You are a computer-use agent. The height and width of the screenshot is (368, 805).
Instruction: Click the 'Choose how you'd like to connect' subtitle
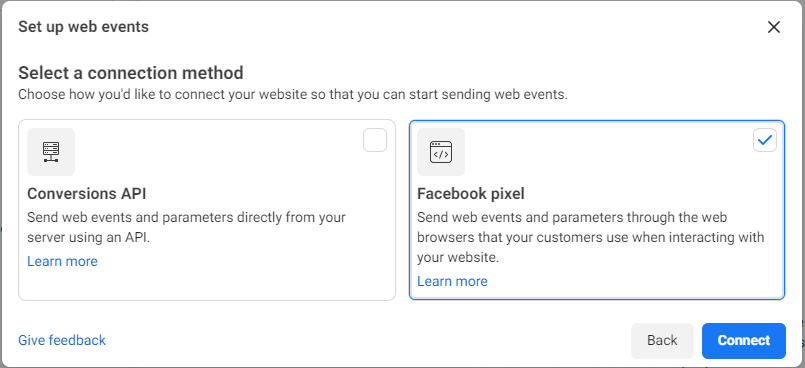293,95
